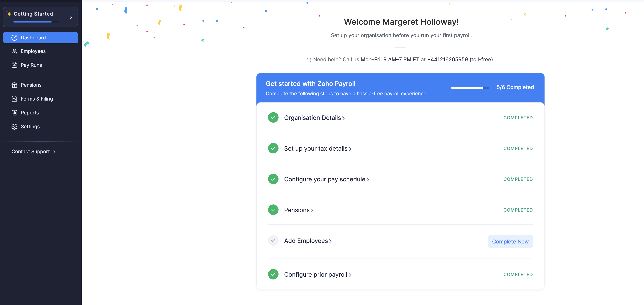
Task: Click chevron after Add Employees
Action: click(x=330, y=241)
